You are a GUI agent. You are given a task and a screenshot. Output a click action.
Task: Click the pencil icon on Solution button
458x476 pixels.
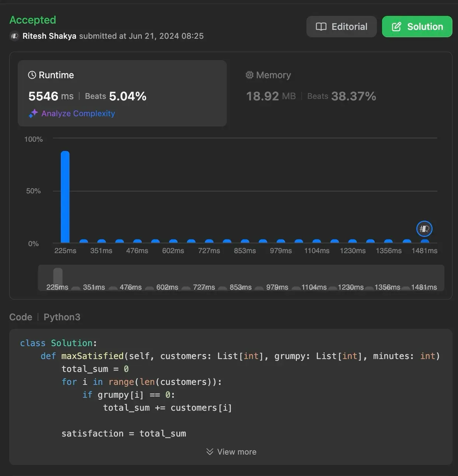(x=396, y=27)
